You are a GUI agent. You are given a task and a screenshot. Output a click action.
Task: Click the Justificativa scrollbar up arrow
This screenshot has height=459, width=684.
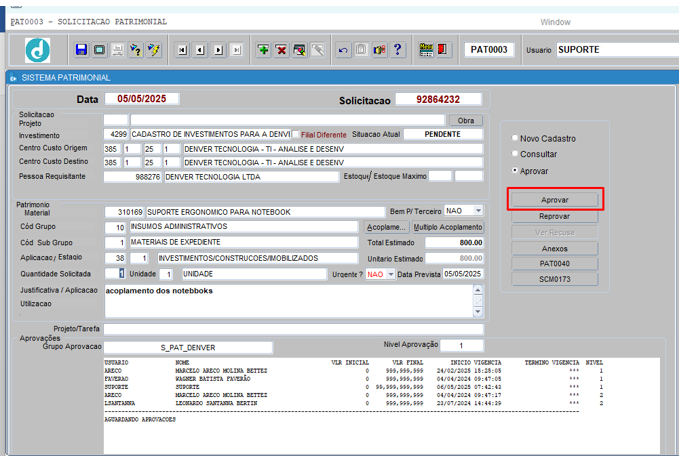[x=478, y=290]
